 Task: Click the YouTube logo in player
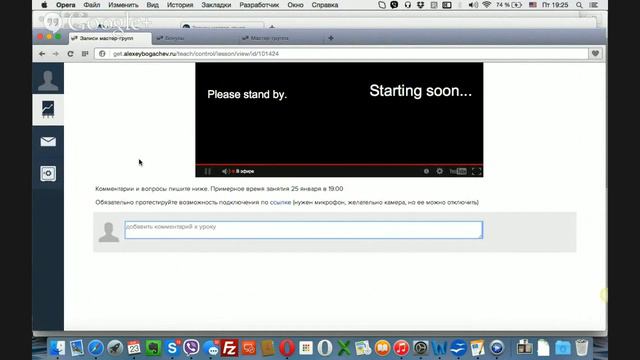pyautogui.click(x=458, y=171)
